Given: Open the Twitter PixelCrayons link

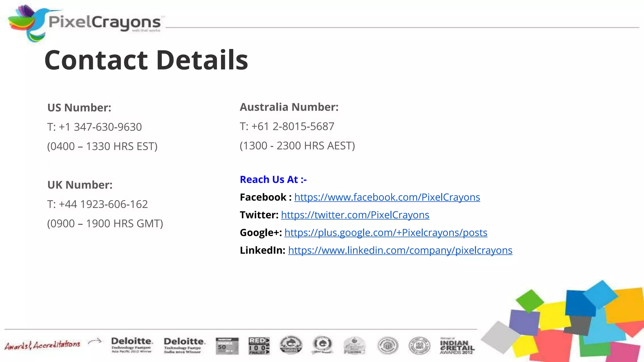Looking at the screenshot, I should (355, 215).
